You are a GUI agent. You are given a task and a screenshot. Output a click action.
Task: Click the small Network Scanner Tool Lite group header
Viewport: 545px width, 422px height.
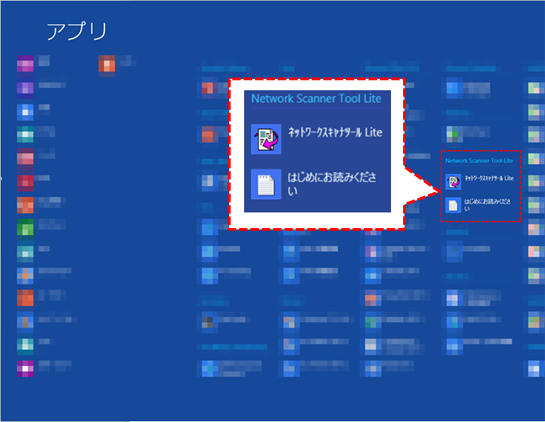click(479, 161)
